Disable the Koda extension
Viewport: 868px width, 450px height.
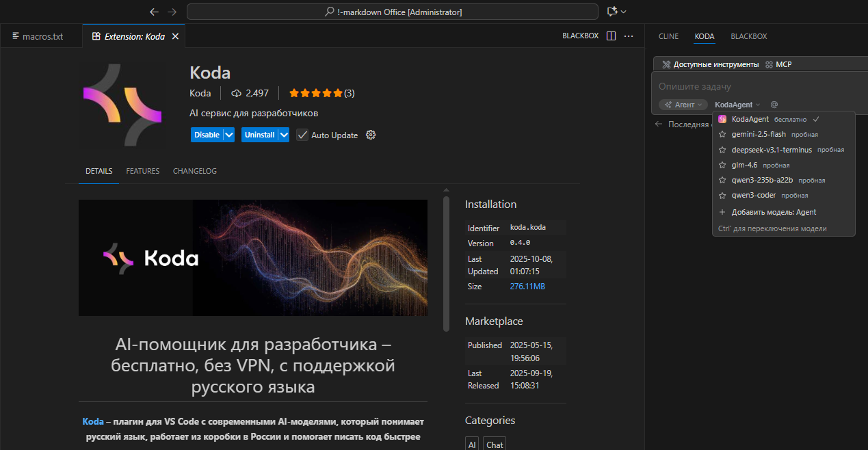point(207,135)
